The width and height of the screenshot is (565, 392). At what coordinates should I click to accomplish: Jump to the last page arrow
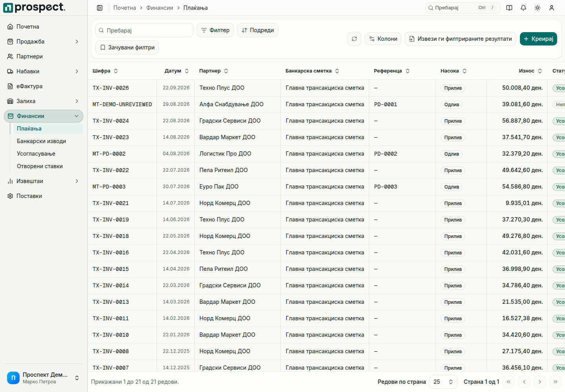[x=556, y=382]
